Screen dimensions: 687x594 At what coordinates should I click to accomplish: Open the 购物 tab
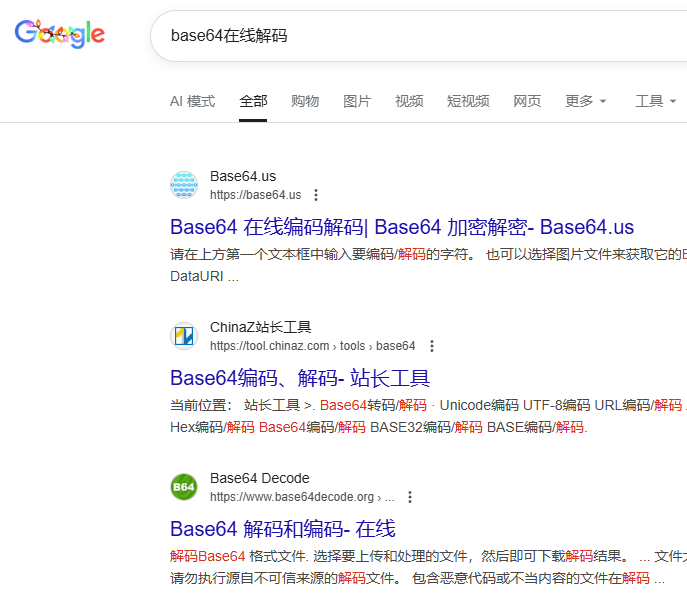(x=305, y=101)
